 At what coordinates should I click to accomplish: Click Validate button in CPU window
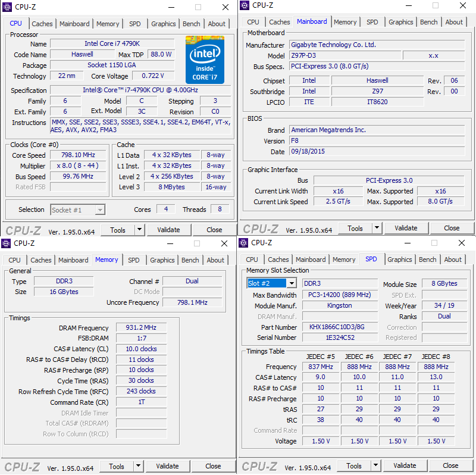[x=168, y=230]
